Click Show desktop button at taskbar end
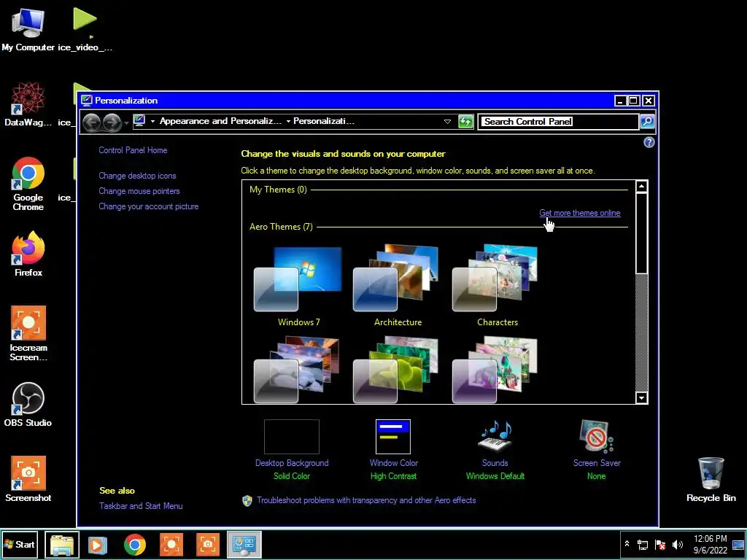This screenshot has width=747, height=560. pos(738,545)
